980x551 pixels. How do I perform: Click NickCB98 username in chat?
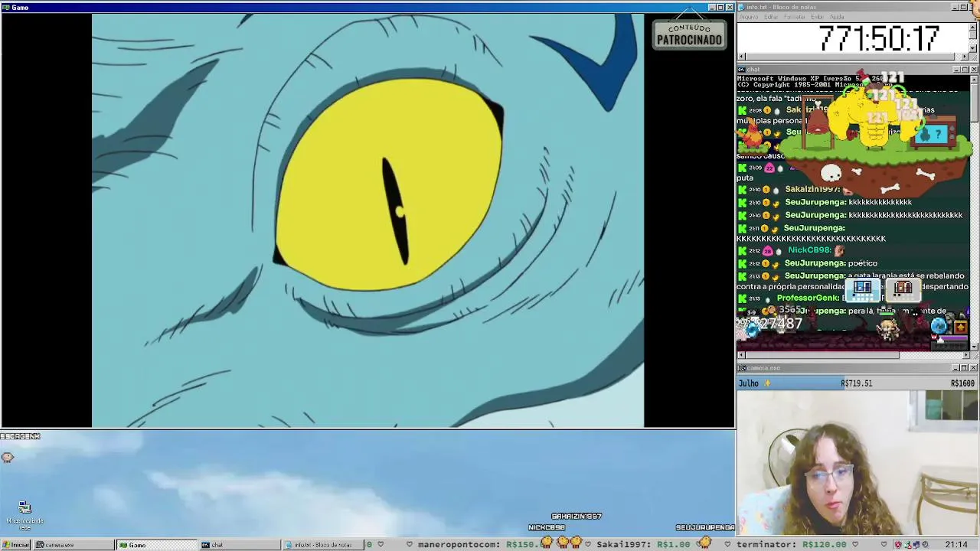[x=809, y=250]
